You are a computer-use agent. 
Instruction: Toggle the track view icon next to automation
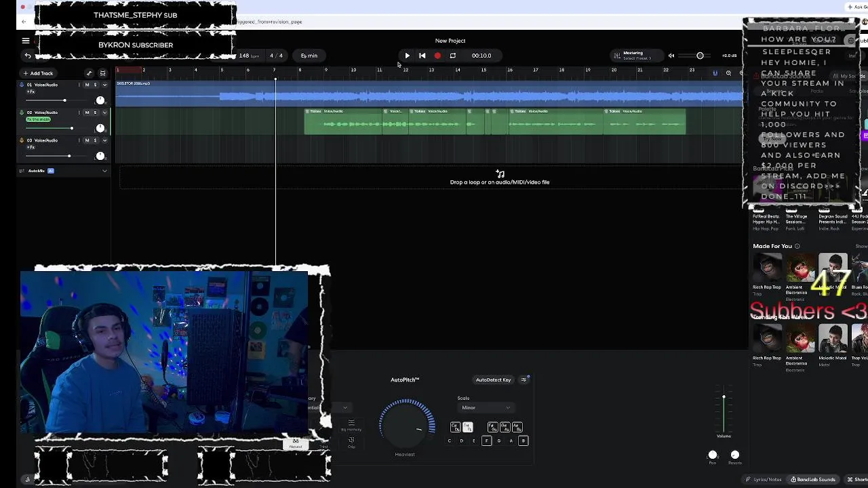pyautogui.click(x=102, y=73)
